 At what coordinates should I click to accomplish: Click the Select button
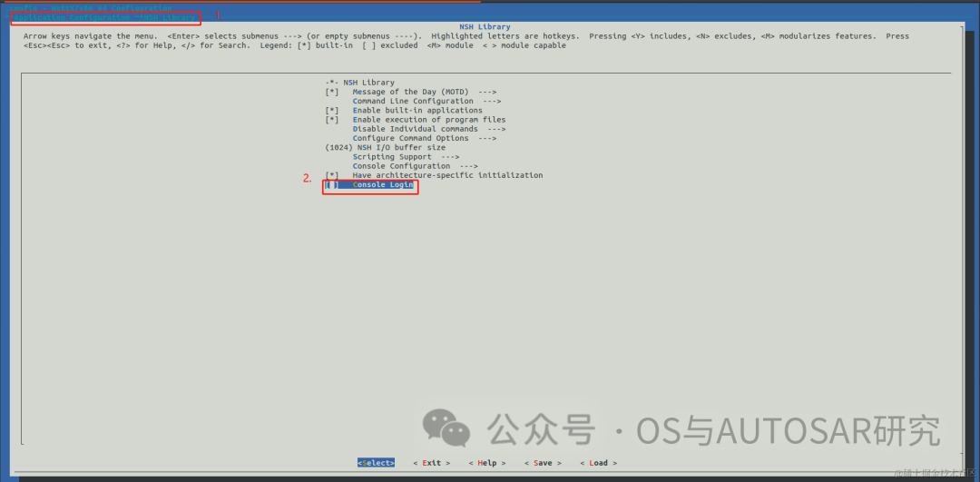[377, 463]
